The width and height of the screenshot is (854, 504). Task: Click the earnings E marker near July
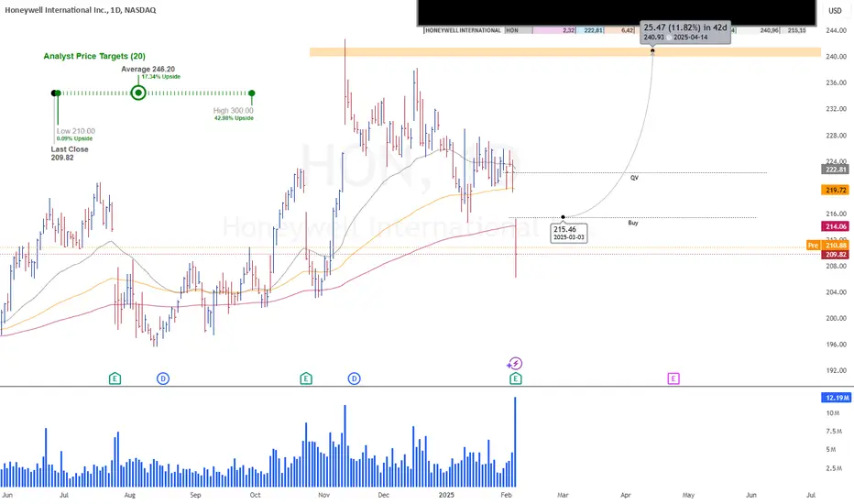tap(115, 378)
